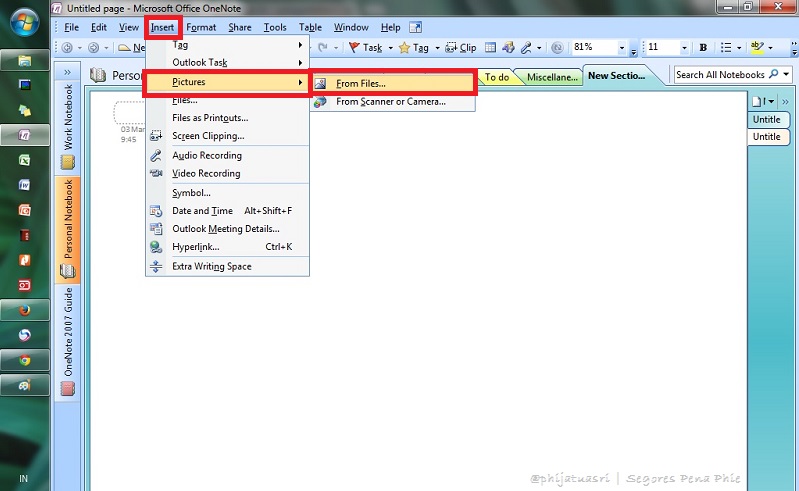Choose From Scanner or Camera option
The height and width of the screenshot is (491, 799).
click(392, 102)
